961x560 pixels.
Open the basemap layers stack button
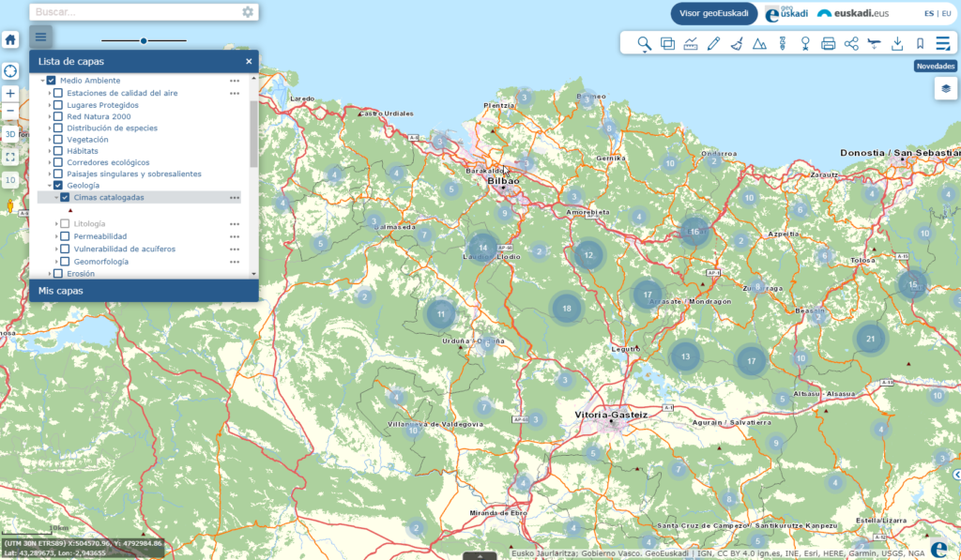pyautogui.click(x=946, y=89)
